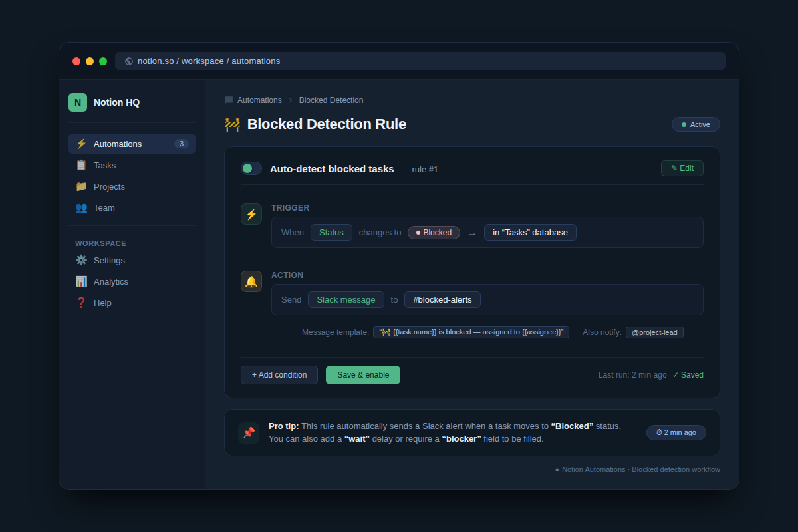Click the "Also notify:" label

pyautogui.click(x=602, y=332)
